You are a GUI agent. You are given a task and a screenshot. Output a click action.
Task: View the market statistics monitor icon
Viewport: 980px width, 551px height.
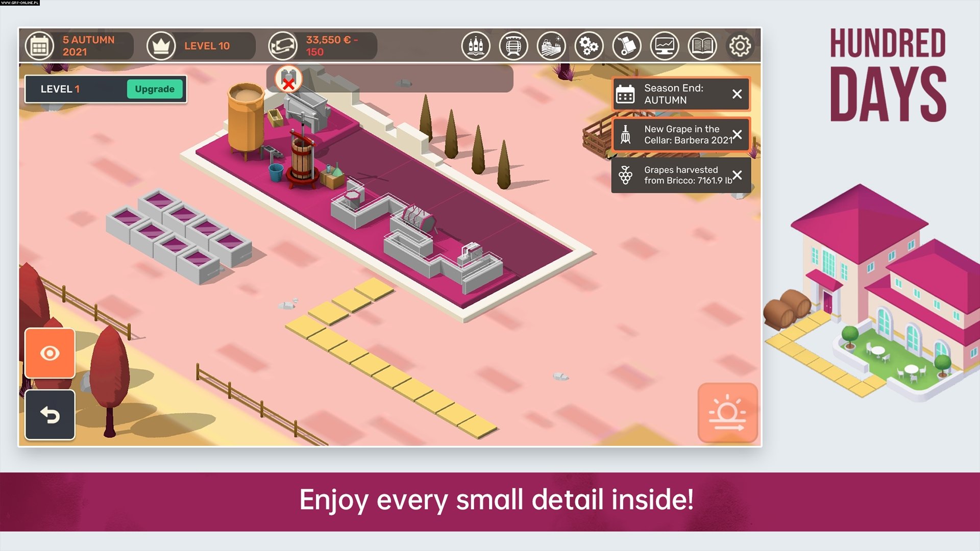(x=665, y=46)
